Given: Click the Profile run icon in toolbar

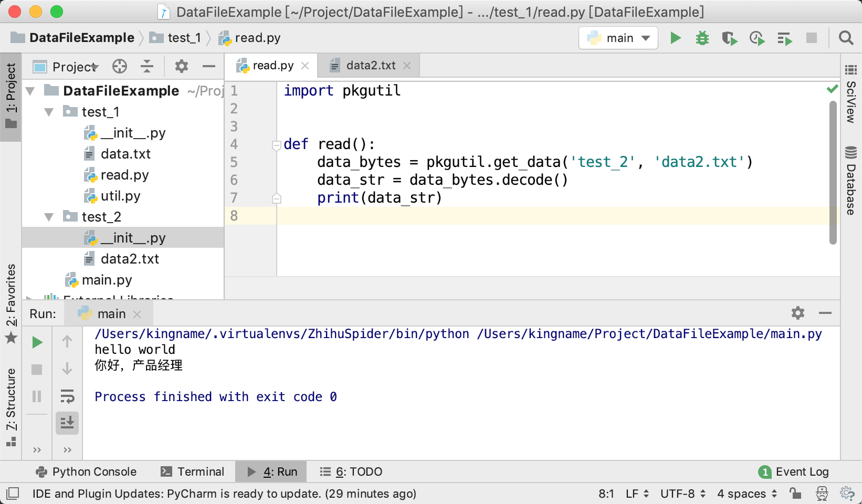Looking at the screenshot, I should click(756, 38).
